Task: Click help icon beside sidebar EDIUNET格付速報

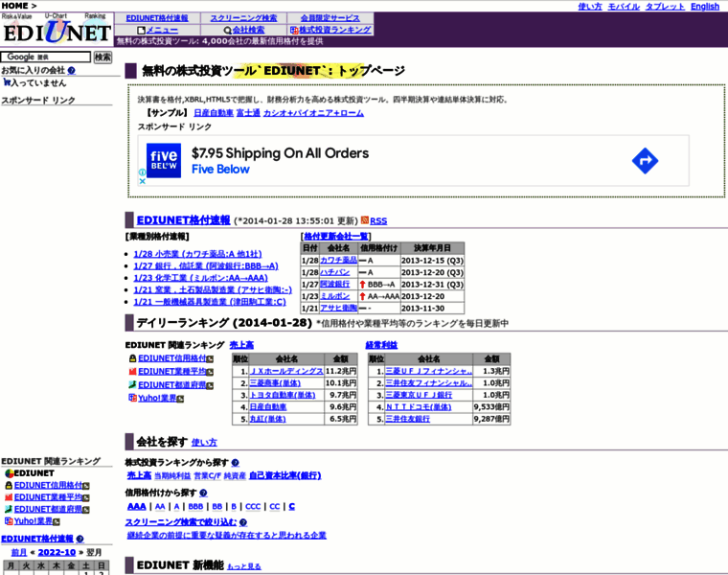Action: point(80,539)
